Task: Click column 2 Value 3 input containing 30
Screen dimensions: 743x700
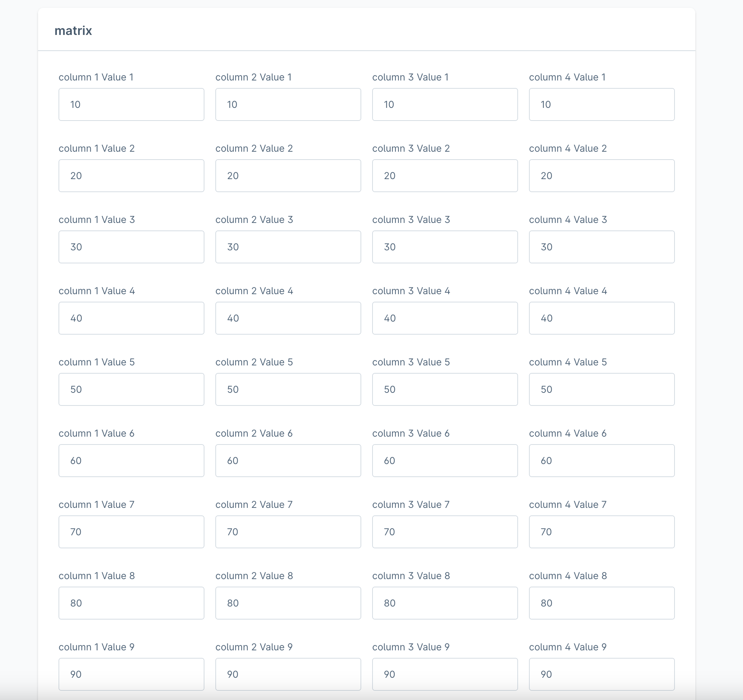Action: (x=288, y=247)
